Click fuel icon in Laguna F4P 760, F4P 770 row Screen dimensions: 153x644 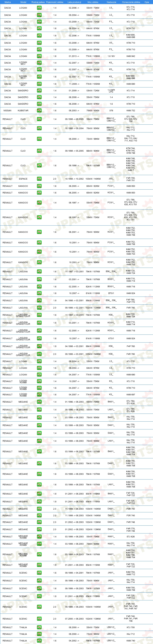39,300
